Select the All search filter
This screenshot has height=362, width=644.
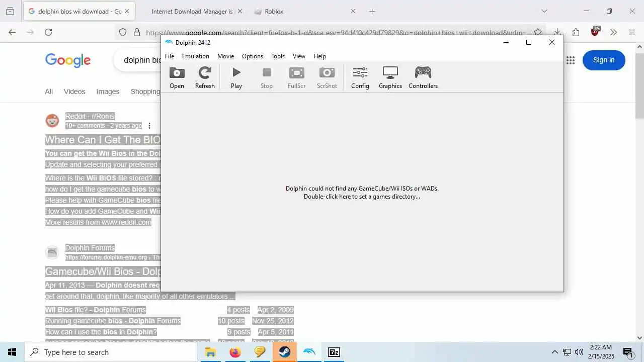[49, 92]
